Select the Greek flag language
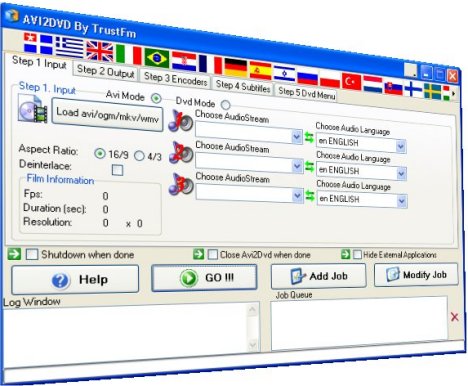468x386 pixels. tap(69, 47)
